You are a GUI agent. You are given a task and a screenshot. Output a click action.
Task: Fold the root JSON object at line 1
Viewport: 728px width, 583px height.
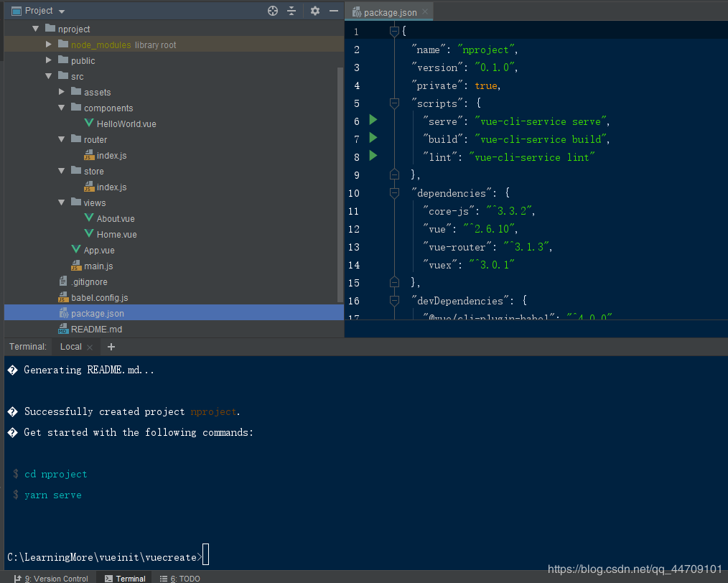coord(394,31)
